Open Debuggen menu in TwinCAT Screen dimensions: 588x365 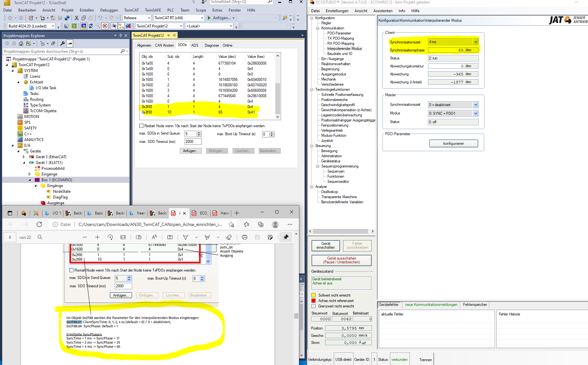[109, 10]
